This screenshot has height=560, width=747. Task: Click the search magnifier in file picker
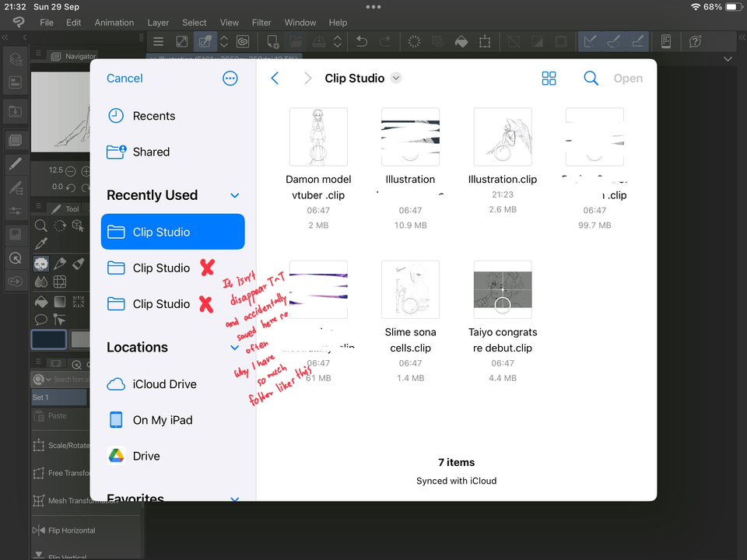591,79
